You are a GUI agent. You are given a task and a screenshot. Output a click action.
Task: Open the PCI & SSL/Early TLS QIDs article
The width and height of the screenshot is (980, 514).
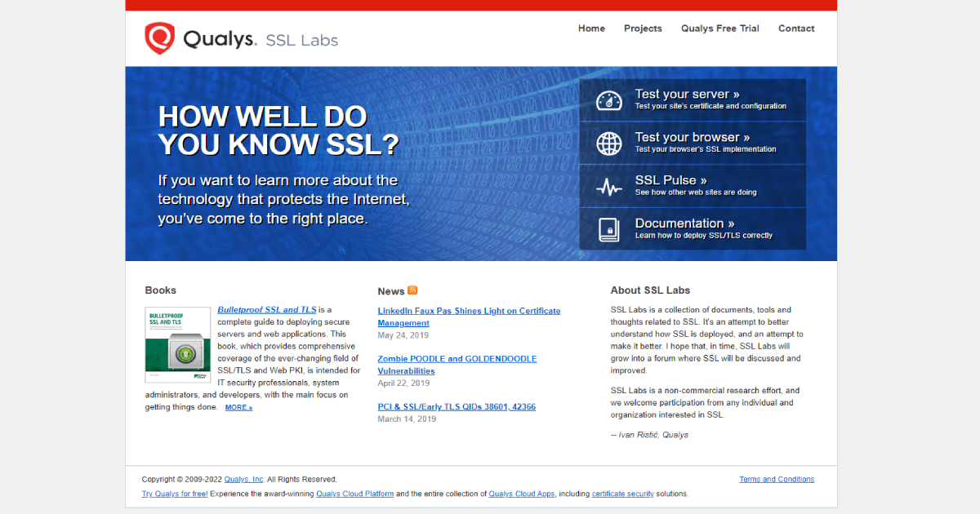point(457,407)
